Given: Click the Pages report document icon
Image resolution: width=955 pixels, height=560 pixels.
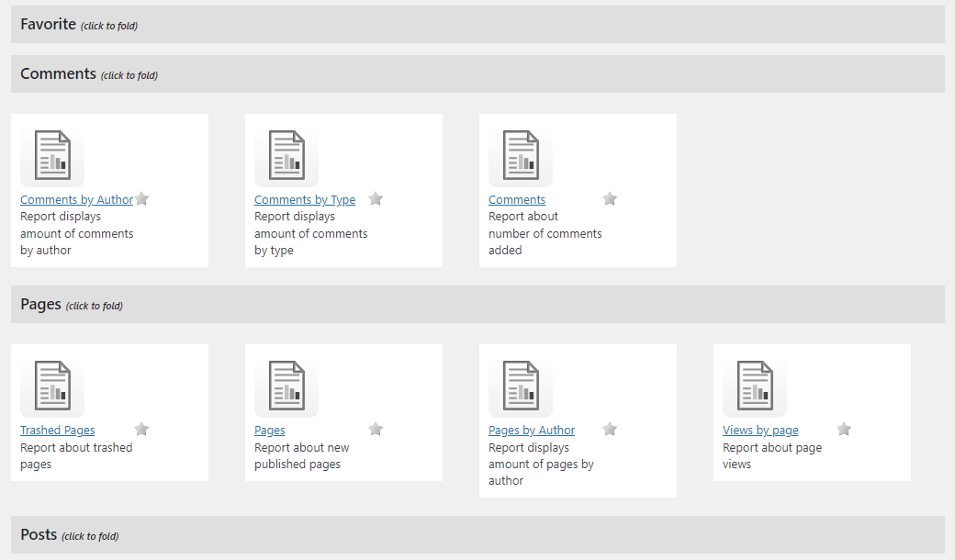Looking at the screenshot, I should click(x=286, y=386).
